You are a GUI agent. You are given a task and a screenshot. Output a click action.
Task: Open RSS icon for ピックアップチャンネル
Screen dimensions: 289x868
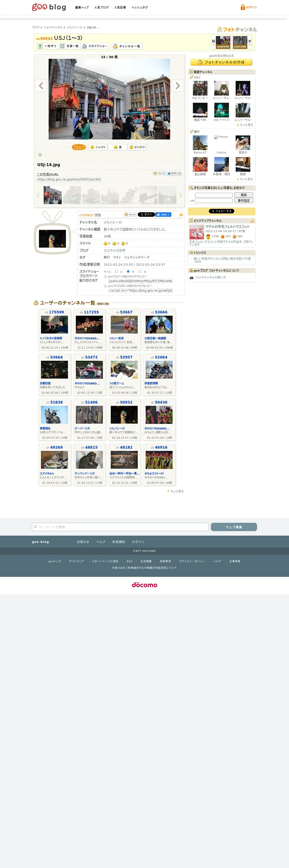[252, 221]
